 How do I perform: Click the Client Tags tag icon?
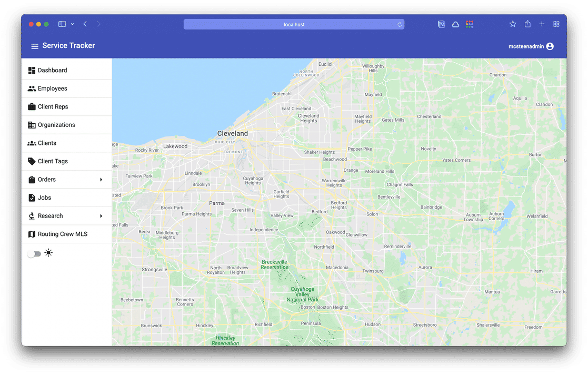32,161
